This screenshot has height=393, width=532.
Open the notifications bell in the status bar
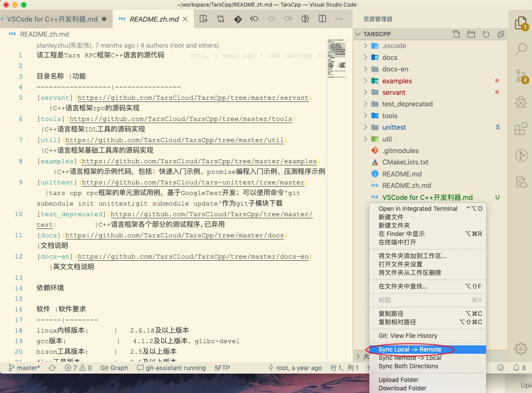coord(517,367)
